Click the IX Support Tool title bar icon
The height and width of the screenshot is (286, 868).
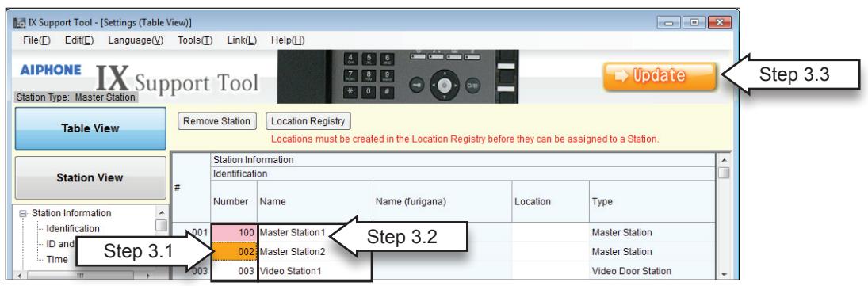[x=19, y=23]
